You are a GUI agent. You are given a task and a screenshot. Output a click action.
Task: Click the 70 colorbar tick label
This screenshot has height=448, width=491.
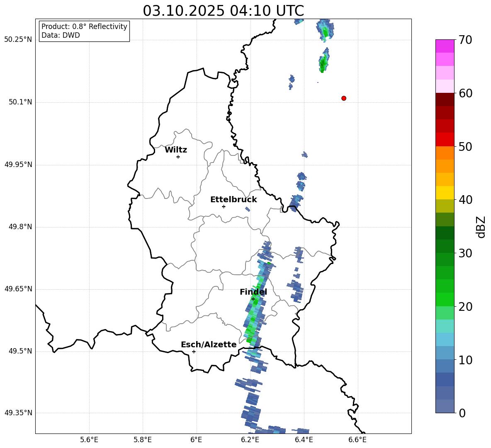[x=466, y=40]
